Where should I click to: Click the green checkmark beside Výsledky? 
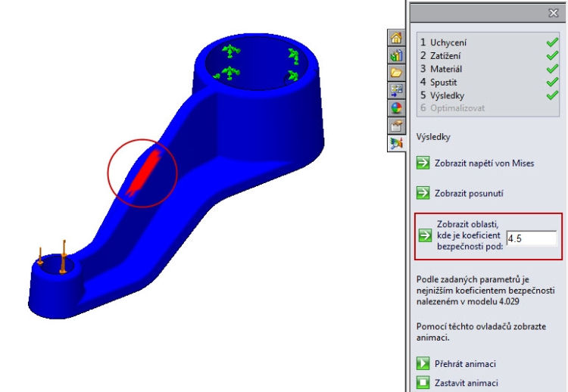[x=552, y=95]
